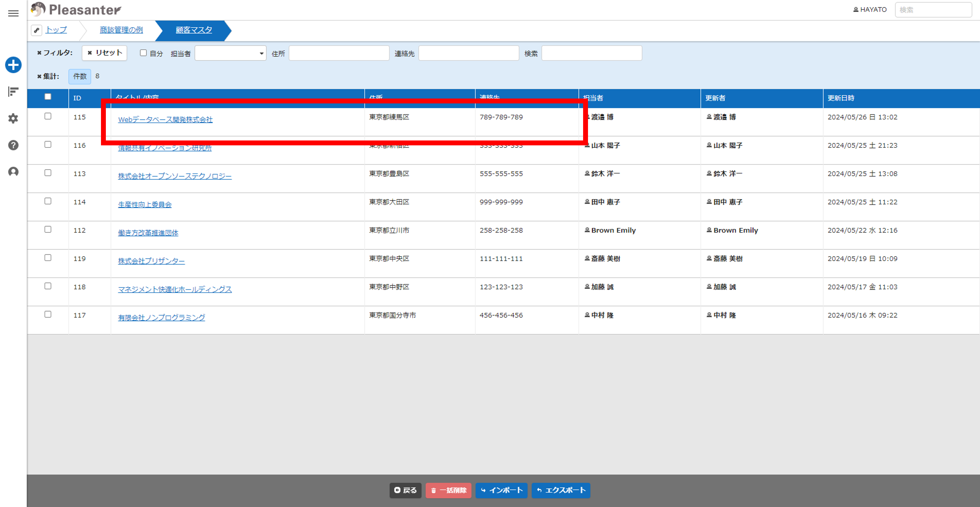Open the hamburger navigation menu
This screenshot has height=507, width=980.
point(13,13)
